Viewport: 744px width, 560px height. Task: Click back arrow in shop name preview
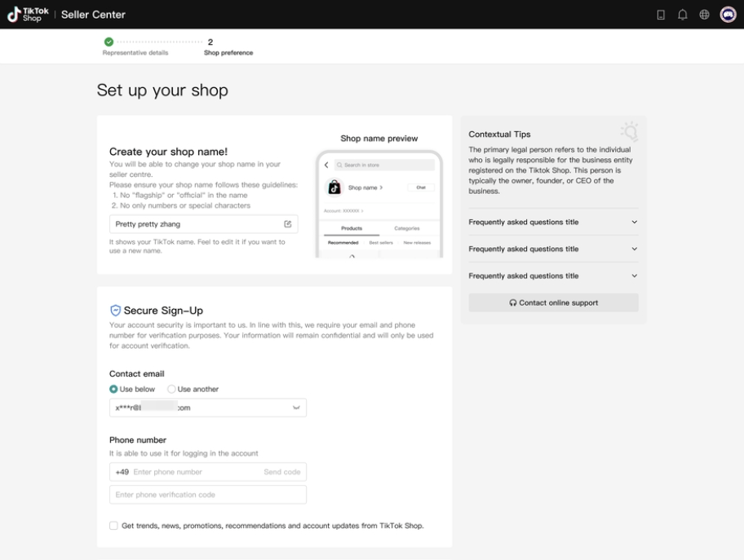click(x=326, y=165)
